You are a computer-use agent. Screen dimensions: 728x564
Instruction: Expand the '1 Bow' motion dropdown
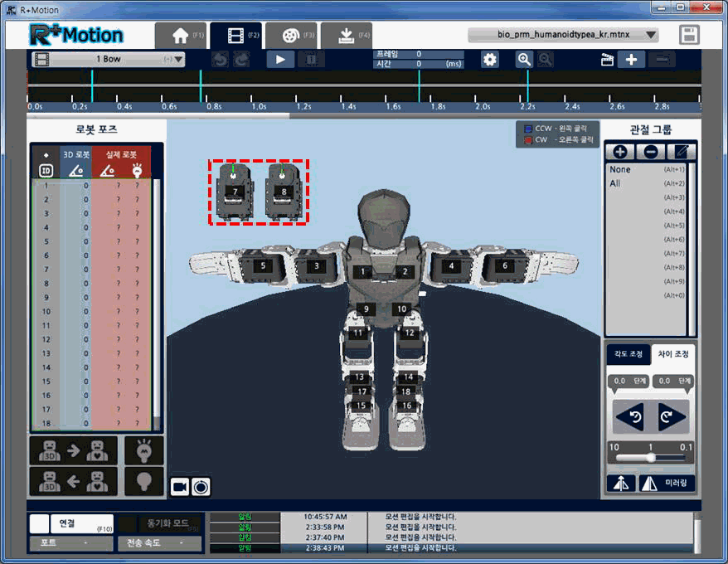tap(108, 60)
